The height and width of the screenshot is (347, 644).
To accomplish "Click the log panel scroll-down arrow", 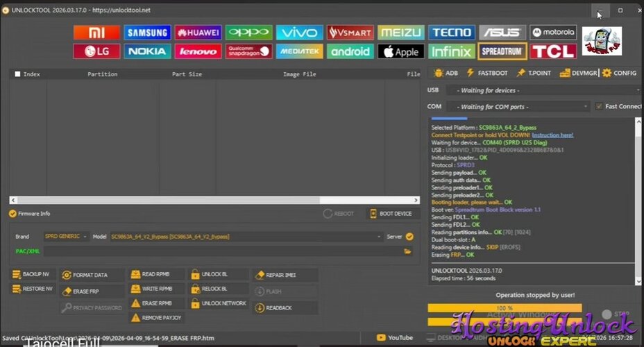I will click(x=638, y=281).
